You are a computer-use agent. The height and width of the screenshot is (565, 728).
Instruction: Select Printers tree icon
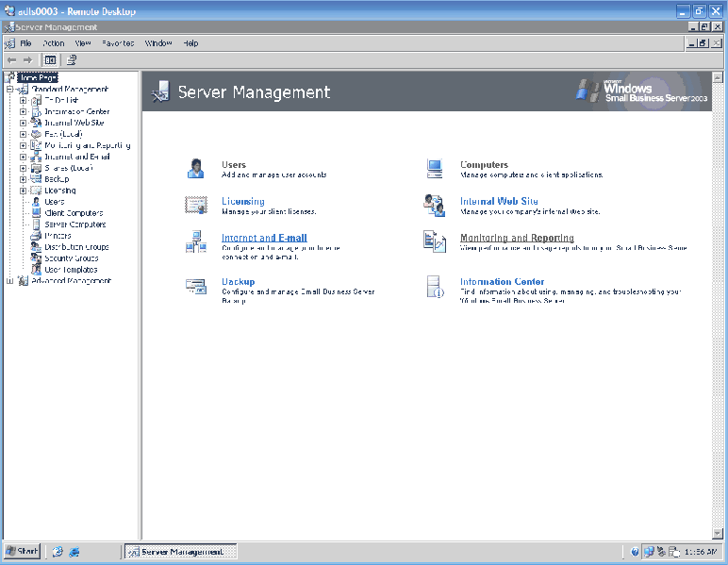point(36,236)
